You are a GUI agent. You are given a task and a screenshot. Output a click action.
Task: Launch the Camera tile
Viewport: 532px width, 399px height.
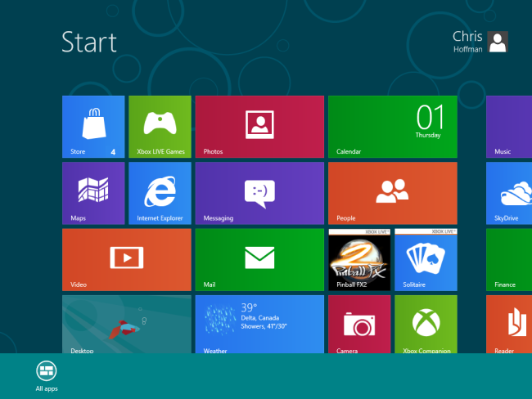tap(359, 324)
